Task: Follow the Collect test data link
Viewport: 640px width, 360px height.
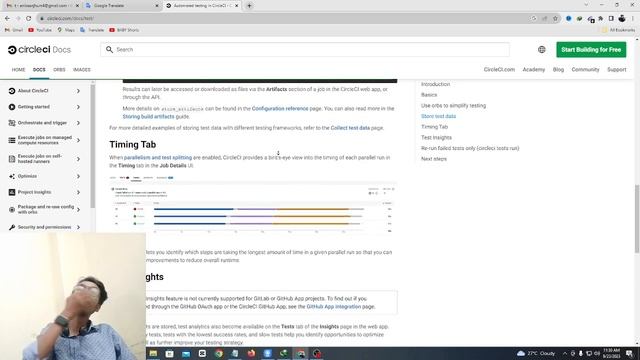Action: [350, 128]
